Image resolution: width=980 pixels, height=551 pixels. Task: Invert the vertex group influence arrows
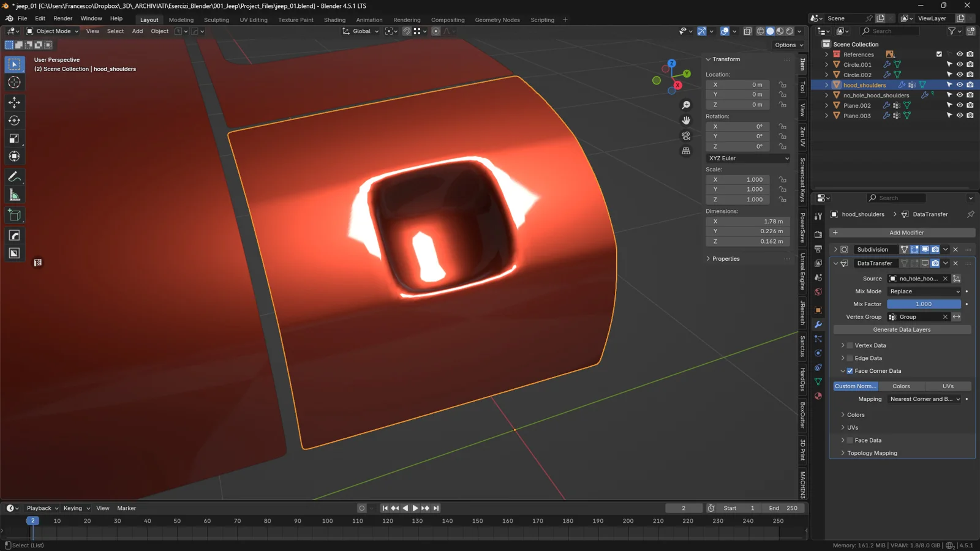click(957, 317)
